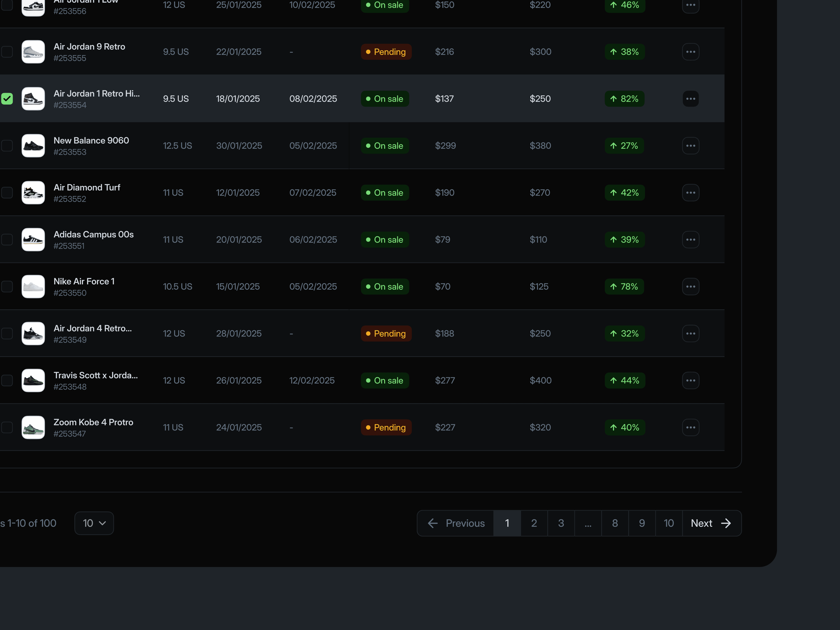Click the 12.5 US size cell
The height and width of the screenshot is (630, 840).
pos(177,146)
